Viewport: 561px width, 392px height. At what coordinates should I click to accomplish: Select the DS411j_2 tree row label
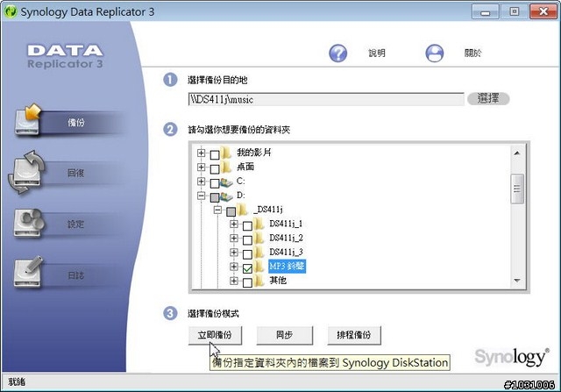pyautogui.click(x=287, y=238)
